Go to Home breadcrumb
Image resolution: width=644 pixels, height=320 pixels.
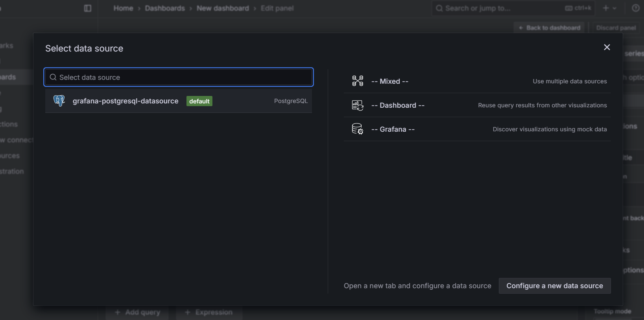click(123, 8)
